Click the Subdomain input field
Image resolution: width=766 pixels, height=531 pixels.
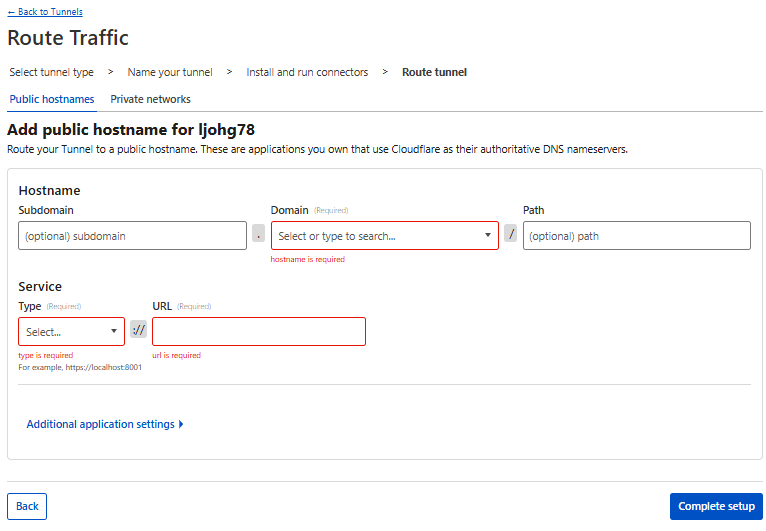132,236
